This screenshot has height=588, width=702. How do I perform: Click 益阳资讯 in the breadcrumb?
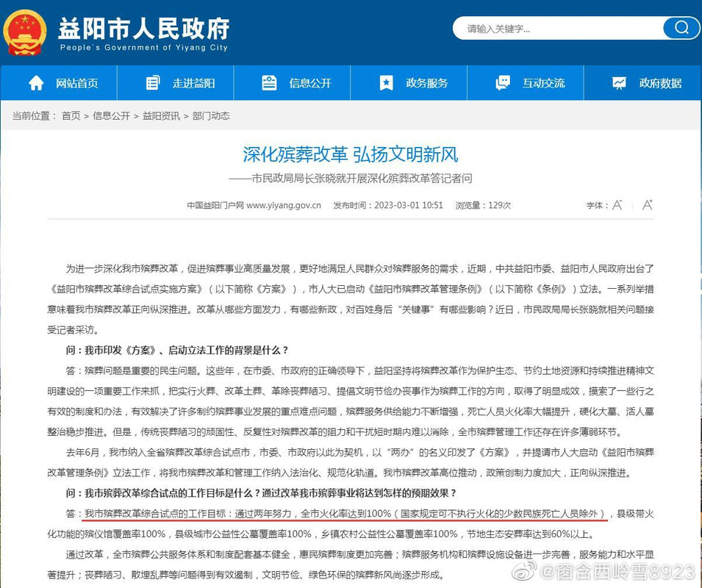pyautogui.click(x=161, y=116)
